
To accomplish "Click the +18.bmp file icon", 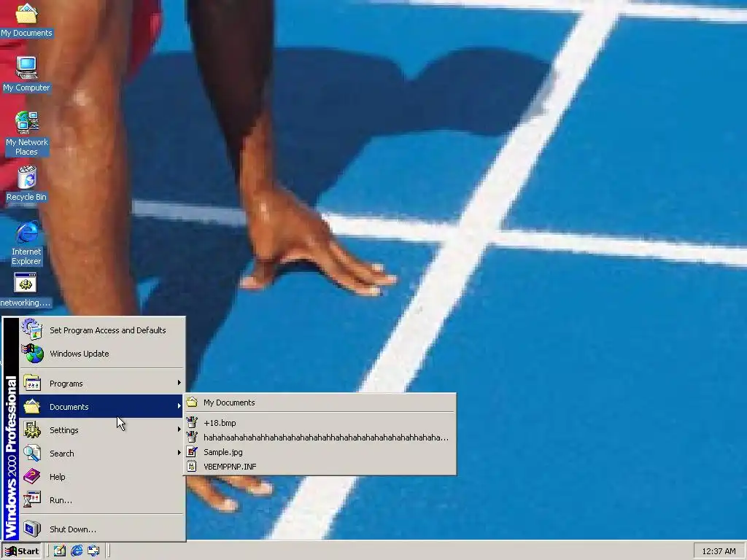I will (x=192, y=422).
